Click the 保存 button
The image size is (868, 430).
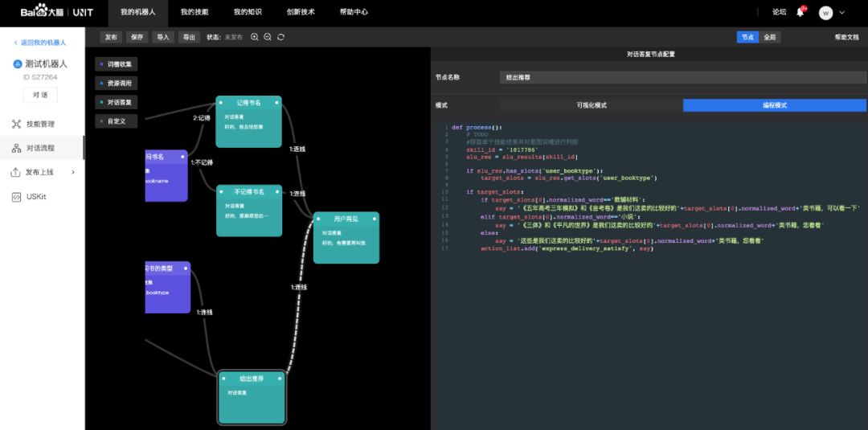click(x=137, y=37)
